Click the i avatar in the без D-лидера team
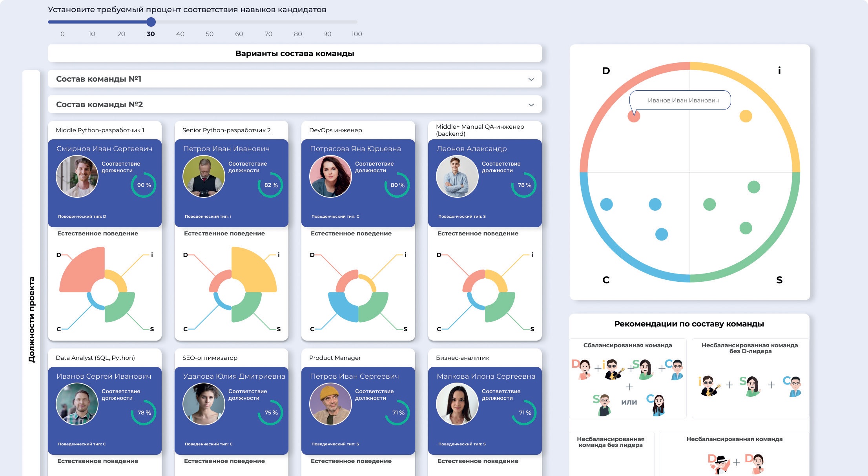This screenshot has height=476, width=868. pos(709,386)
